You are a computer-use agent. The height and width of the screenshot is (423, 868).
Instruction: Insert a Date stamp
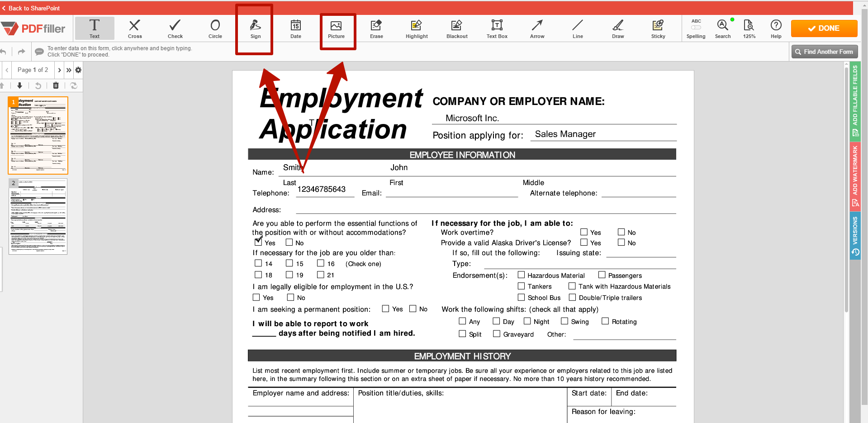[x=296, y=29]
